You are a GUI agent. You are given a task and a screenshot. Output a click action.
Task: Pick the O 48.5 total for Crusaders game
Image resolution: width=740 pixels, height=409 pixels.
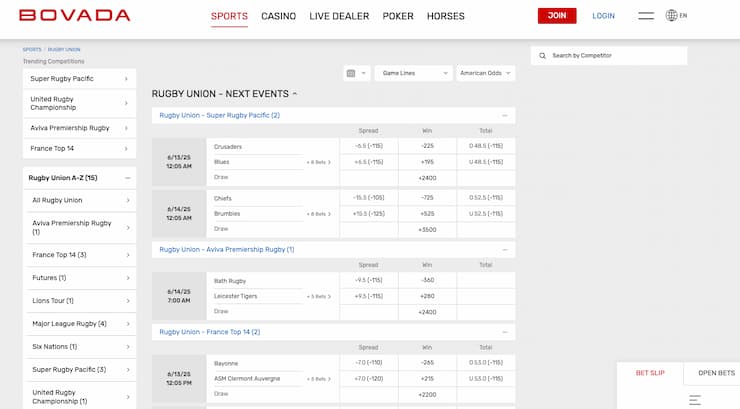486,146
